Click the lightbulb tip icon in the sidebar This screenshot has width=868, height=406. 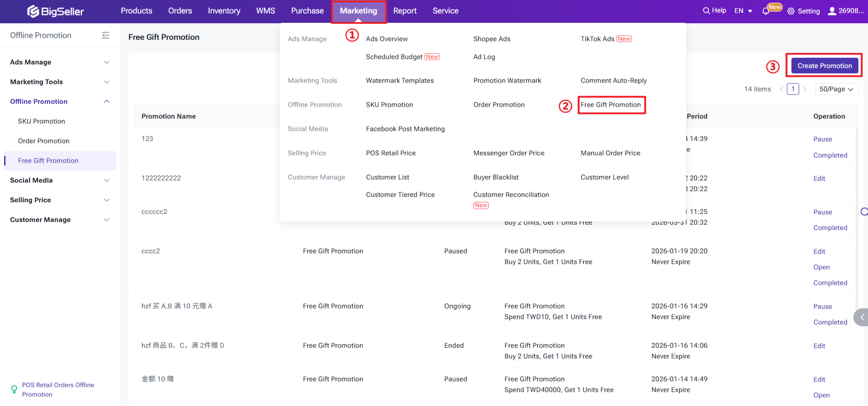tap(14, 390)
